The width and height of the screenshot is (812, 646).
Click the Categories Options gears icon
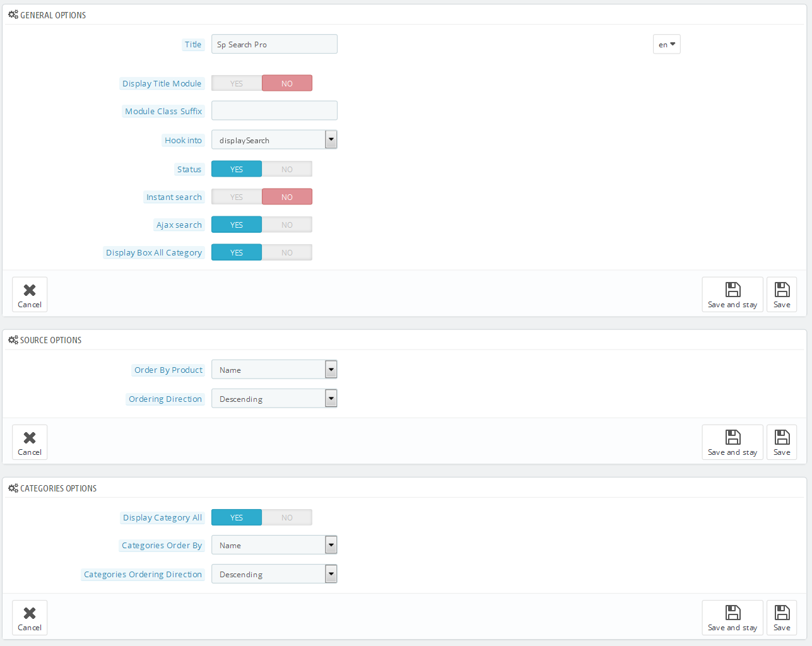pos(13,488)
